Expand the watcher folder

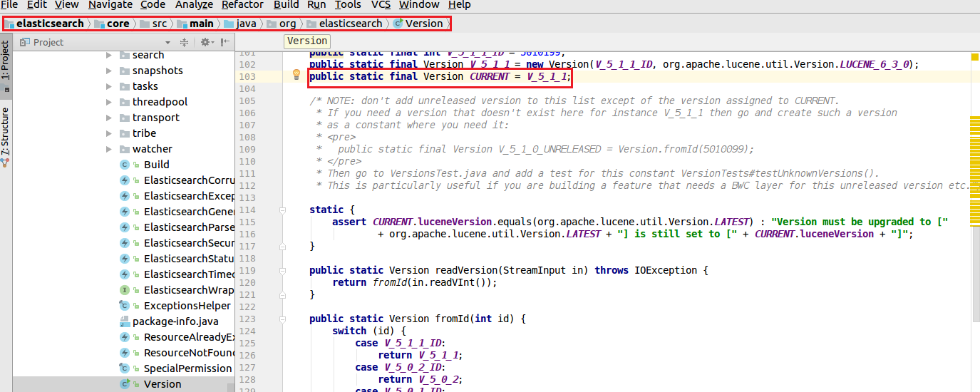pos(109,149)
